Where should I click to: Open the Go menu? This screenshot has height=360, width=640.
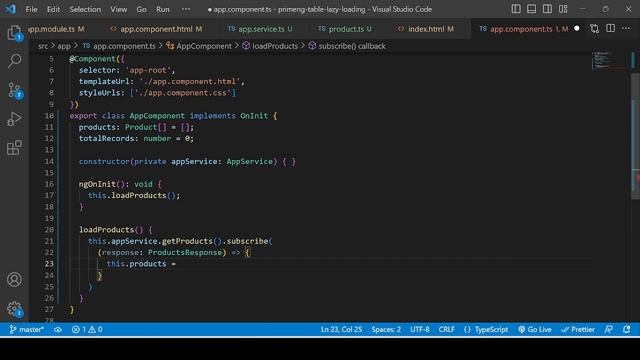141,9
